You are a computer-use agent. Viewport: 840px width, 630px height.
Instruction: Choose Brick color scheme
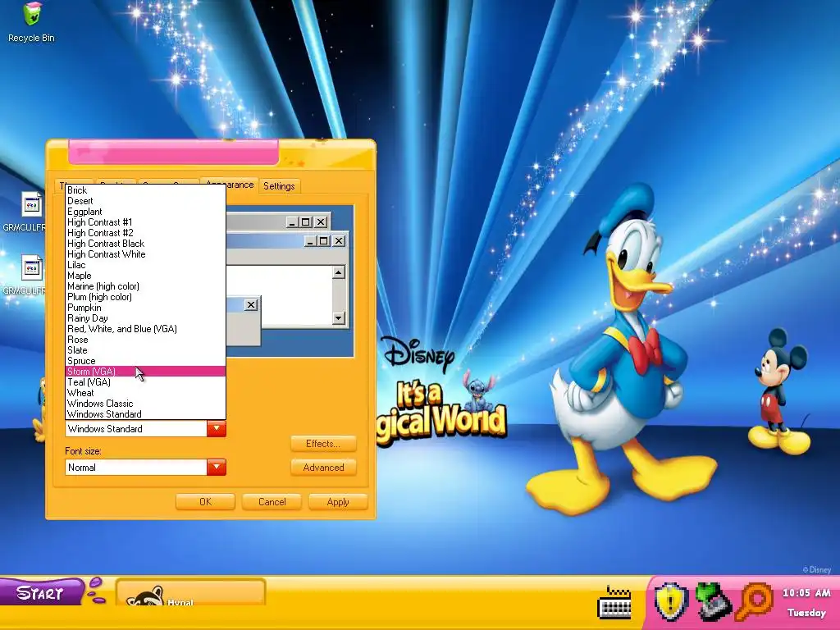click(145, 190)
